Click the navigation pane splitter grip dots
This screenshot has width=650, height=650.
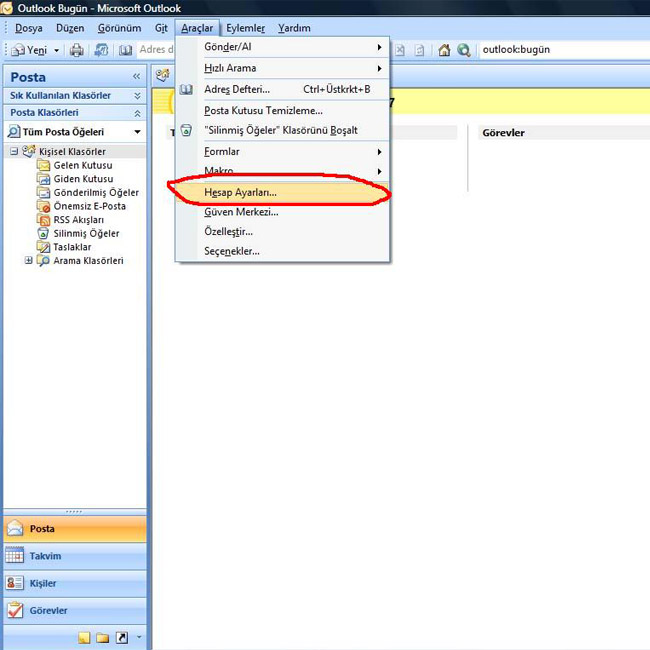point(74,512)
